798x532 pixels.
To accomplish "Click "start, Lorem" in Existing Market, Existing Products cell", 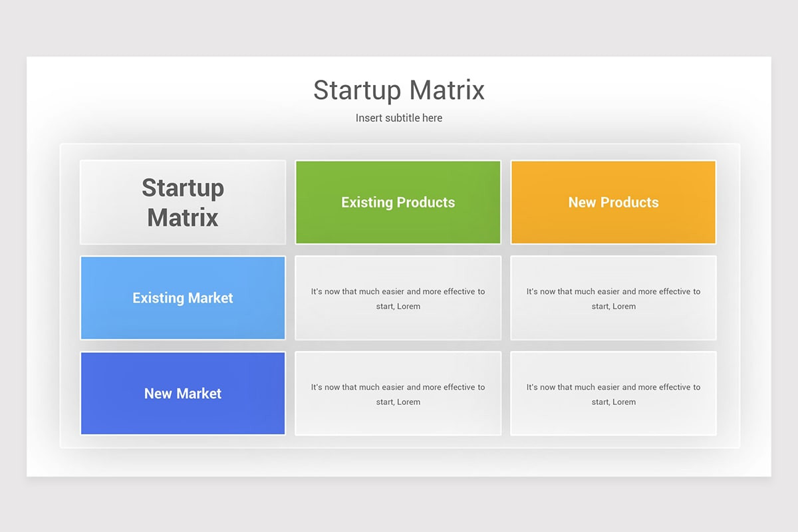I will 398,307.
